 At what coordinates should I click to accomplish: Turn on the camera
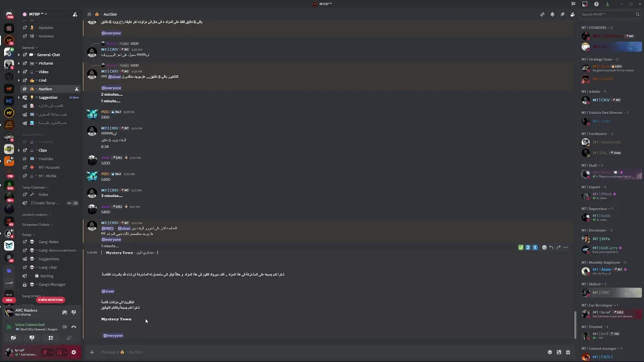pyautogui.click(x=13, y=338)
